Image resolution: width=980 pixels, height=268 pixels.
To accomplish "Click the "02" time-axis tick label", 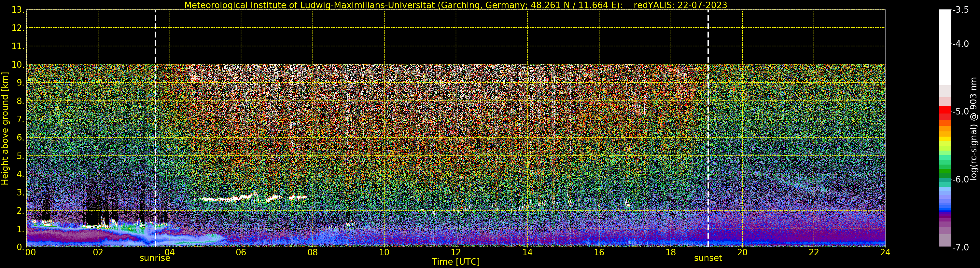I will [x=98, y=252].
